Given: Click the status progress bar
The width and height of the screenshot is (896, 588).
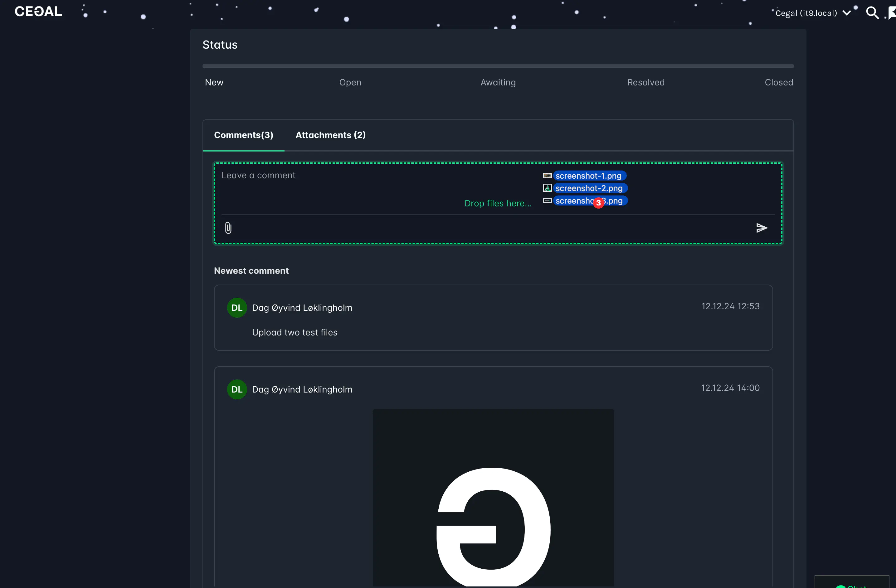Looking at the screenshot, I should pyautogui.click(x=498, y=66).
